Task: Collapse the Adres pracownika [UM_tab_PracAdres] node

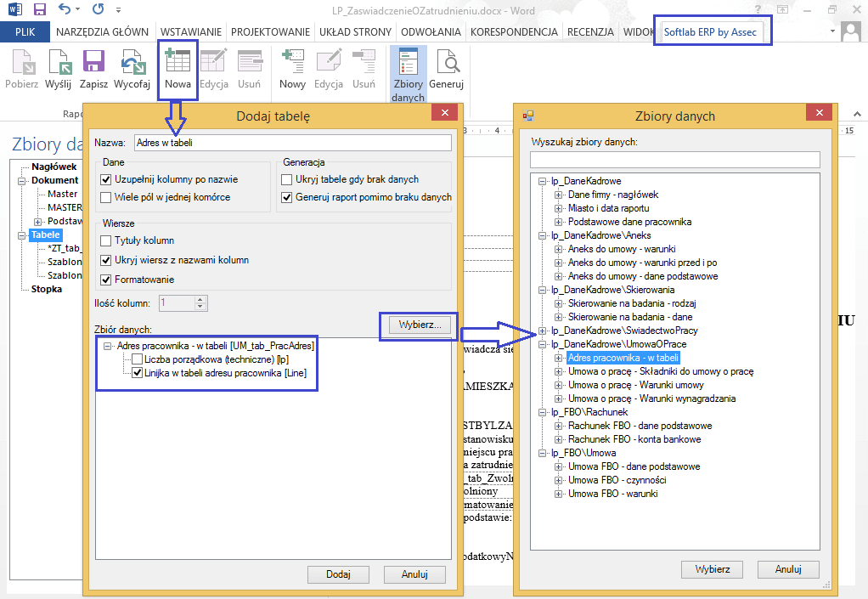Action: [x=107, y=346]
